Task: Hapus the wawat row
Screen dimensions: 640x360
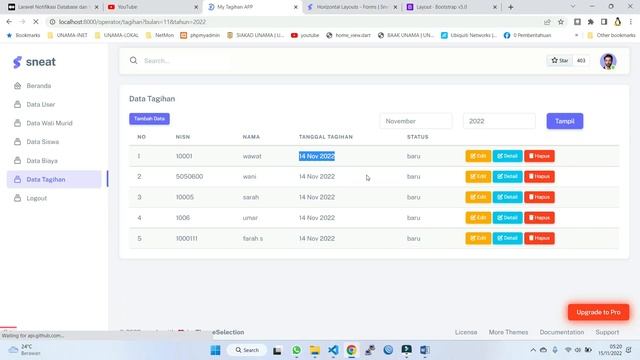Action: [x=539, y=156]
